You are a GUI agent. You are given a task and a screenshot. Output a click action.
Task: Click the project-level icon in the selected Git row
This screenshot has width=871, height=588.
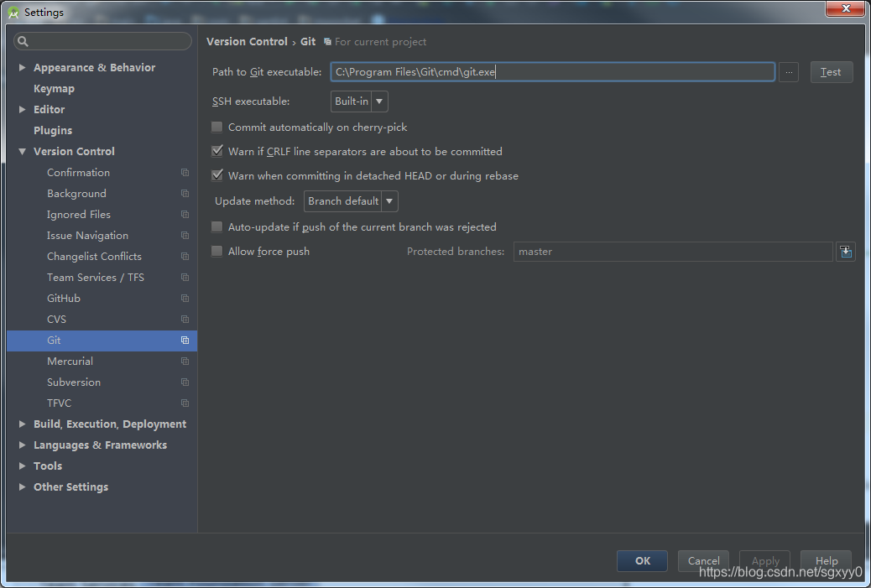(x=185, y=341)
